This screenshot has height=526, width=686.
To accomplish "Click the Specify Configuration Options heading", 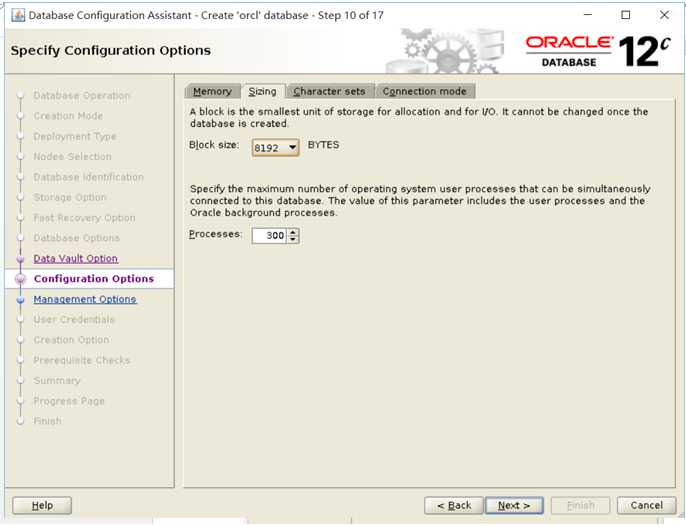I will click(111, 51).
